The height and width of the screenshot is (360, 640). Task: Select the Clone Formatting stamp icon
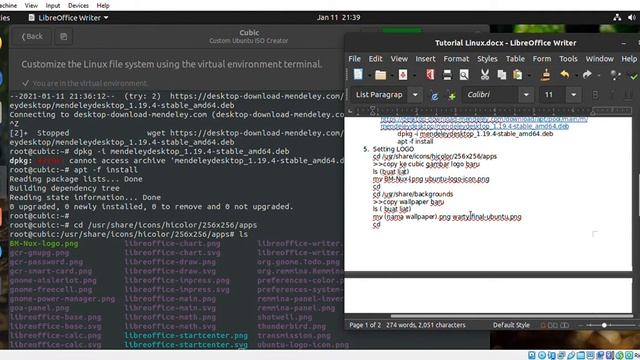click(546, 75)
